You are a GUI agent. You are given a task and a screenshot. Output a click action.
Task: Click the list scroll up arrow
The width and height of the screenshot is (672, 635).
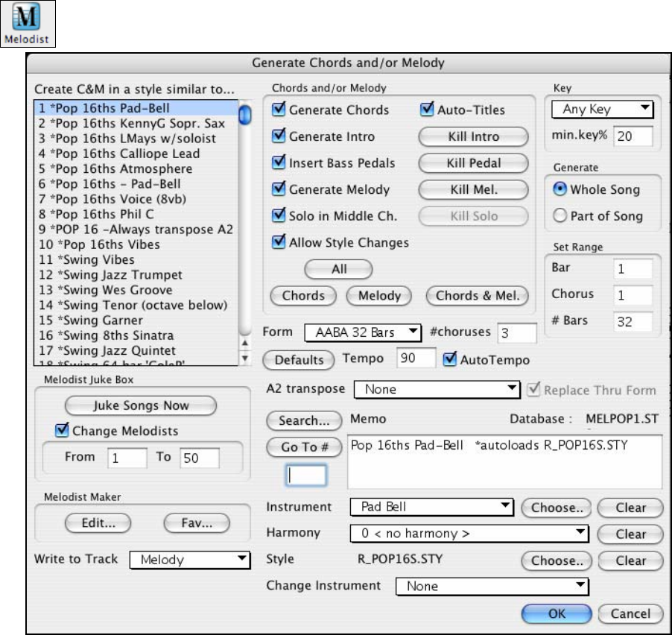[x=244, y=343]
